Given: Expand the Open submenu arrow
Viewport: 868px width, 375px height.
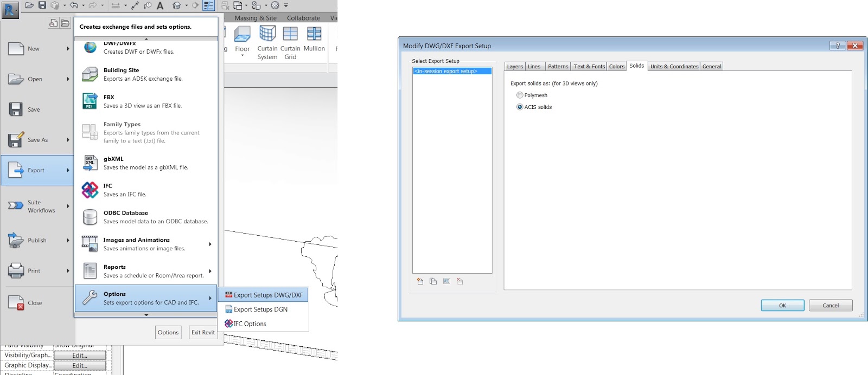Looking at the screenshot, I should (x=68, y=79).
